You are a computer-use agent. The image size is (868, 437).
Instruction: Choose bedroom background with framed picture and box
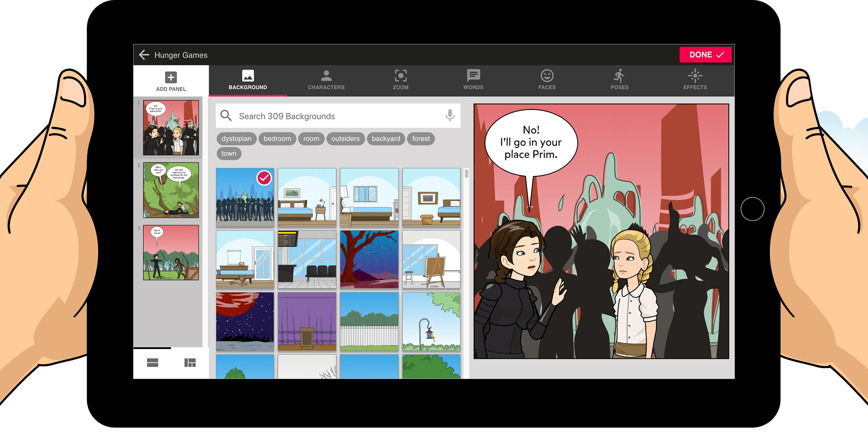[x=431, y=197]
